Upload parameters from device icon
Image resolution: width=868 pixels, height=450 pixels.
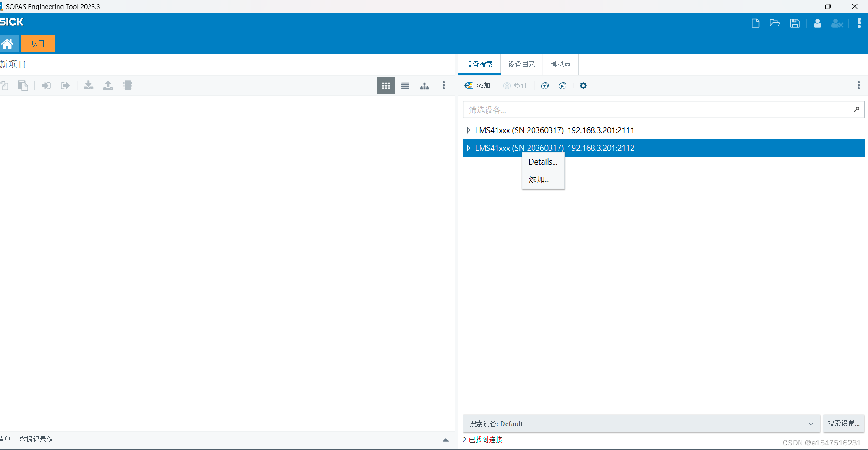coord(108,86)
